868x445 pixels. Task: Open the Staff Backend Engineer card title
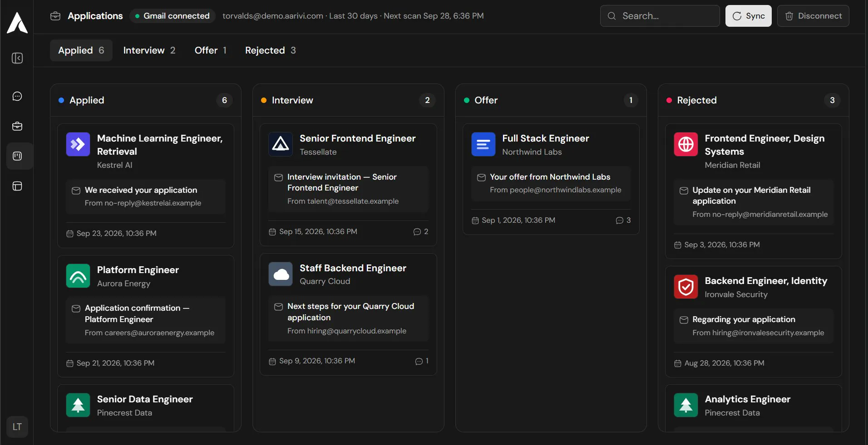pos(353,268)
